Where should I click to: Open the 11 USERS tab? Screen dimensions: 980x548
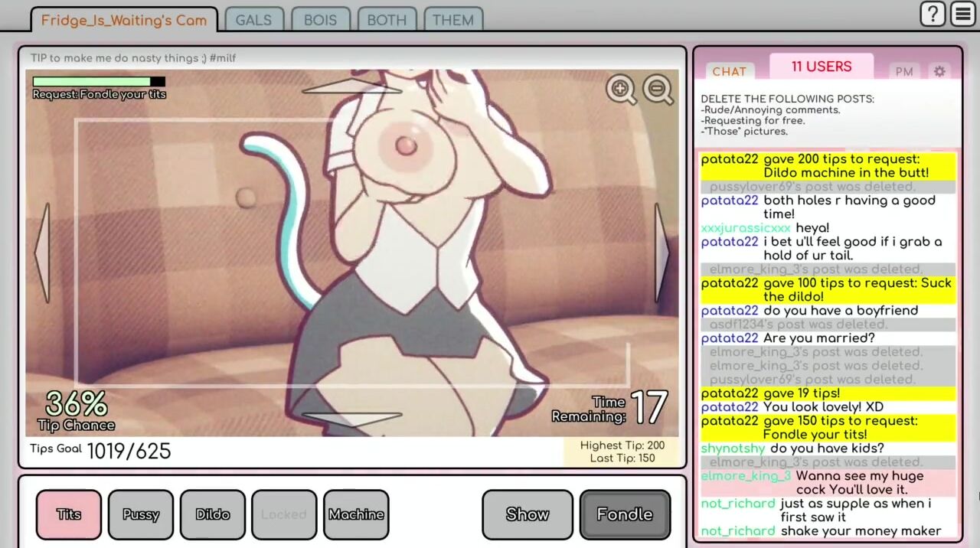821,67
